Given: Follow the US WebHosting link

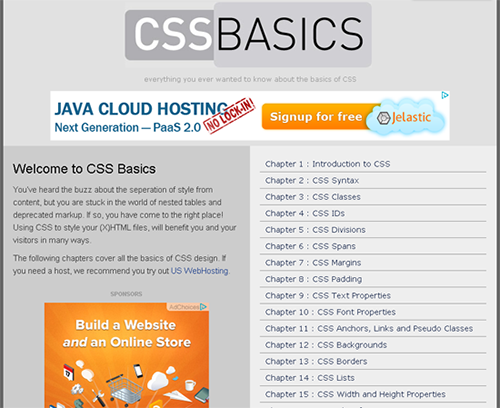Looking at the screenshot, I should tap(200, 271).
